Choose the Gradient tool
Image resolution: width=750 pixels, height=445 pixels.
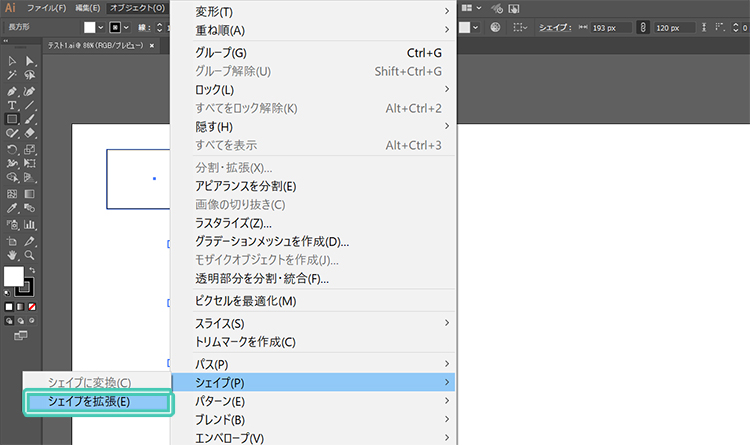click(30, 194)
